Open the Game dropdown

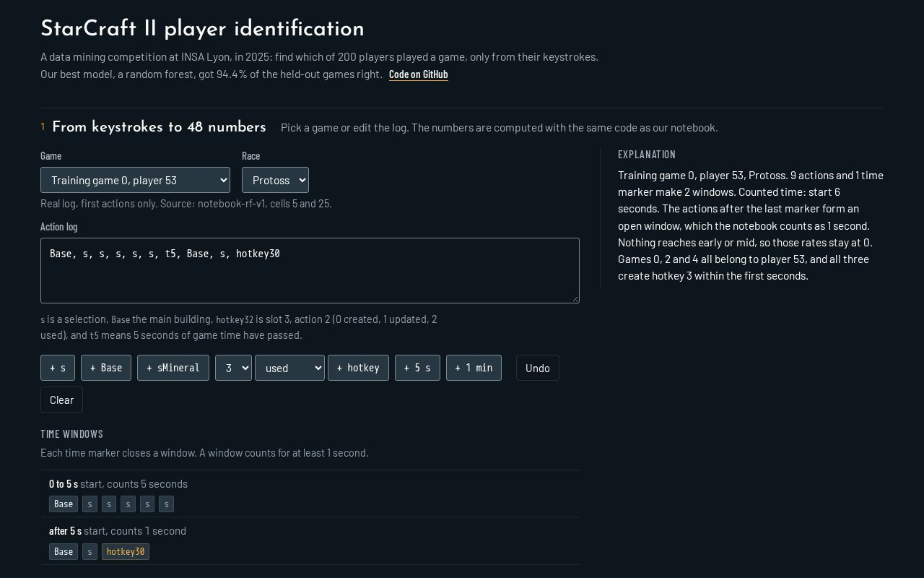(135, 180)
